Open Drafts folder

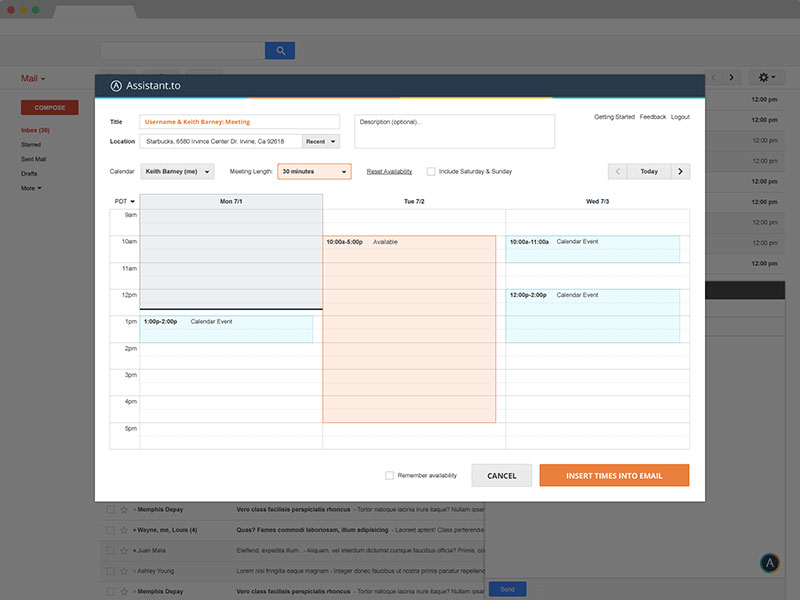pyautogui.click(x=29, y=173)
